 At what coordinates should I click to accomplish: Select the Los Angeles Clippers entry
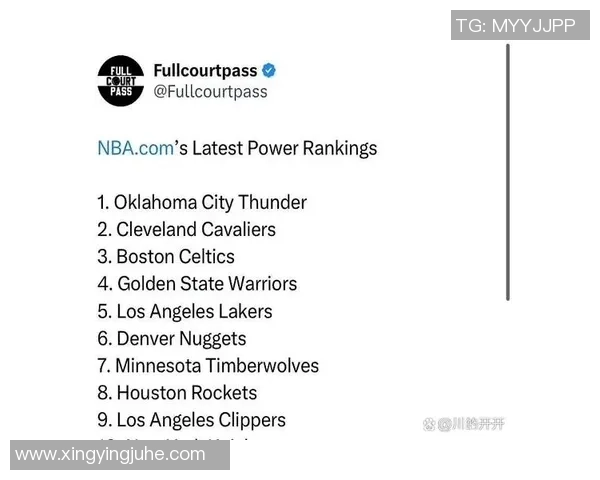click(191, 420)
